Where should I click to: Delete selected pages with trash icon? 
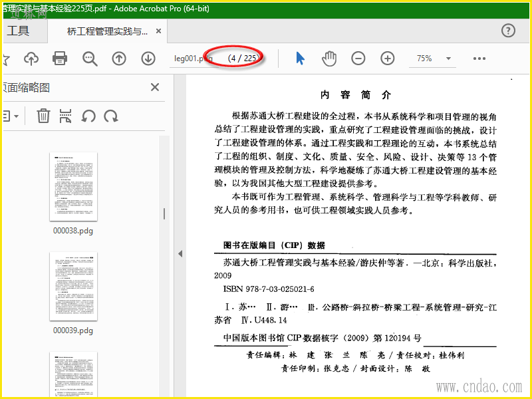tap(43, 116)
